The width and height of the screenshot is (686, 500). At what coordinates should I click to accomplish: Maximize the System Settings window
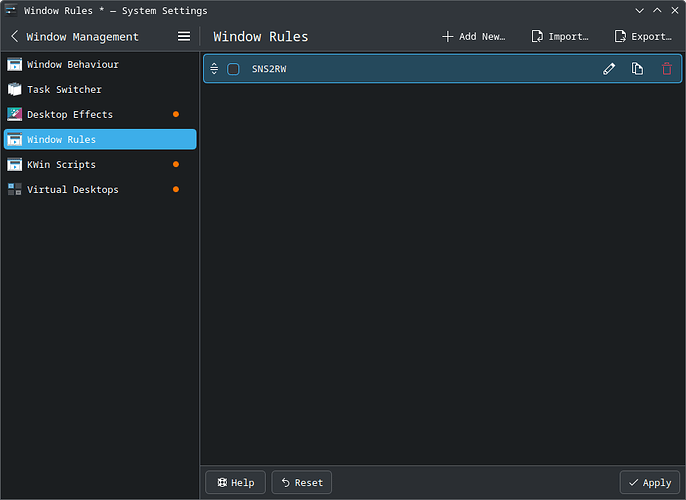tap(657, 10)
